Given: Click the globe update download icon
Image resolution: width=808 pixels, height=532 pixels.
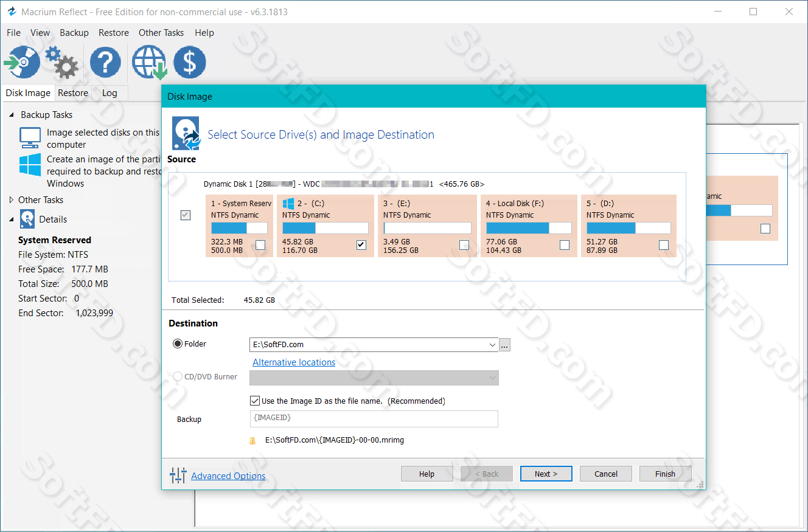Looking at the screenshot, I should click(x=149, y=62).
